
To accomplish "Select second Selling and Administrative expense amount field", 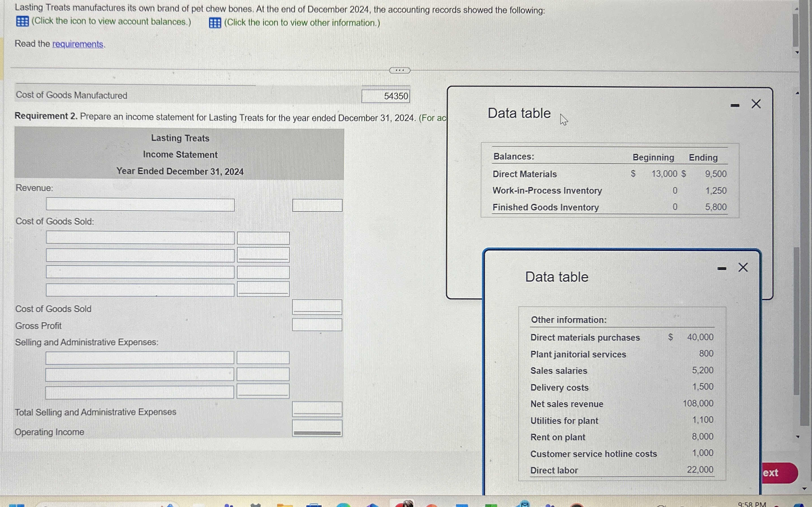I will click(263, 374).
